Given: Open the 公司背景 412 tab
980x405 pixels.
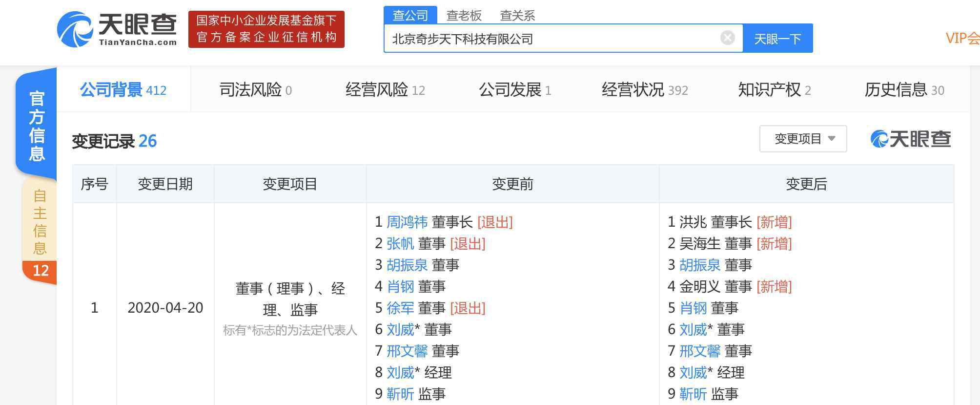Looking at the screenshot, I should (x=123, y=90).
